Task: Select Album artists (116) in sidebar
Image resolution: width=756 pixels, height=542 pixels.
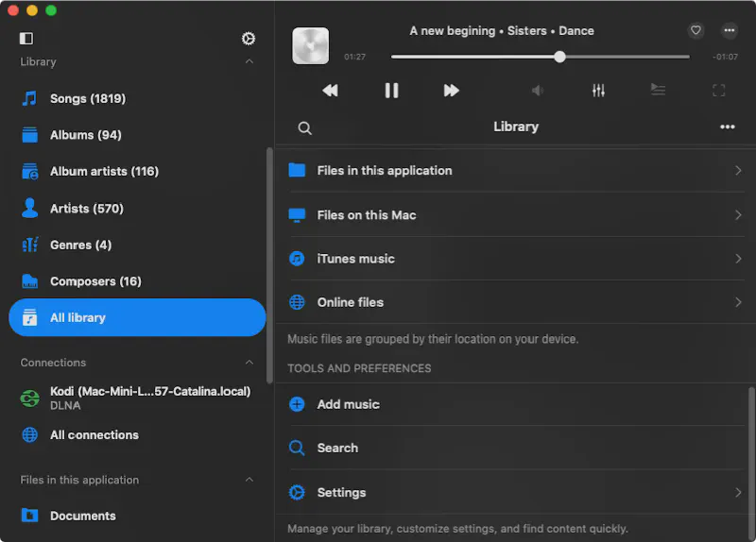Action: pyautogui.click(x=104, y=171)
